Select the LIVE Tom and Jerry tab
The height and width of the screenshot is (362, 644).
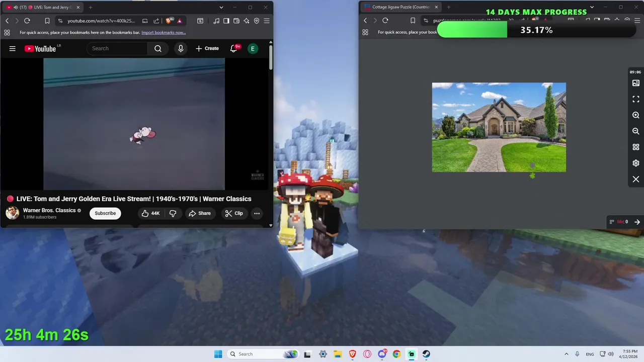pyautogui.click(x=44, y=7)
